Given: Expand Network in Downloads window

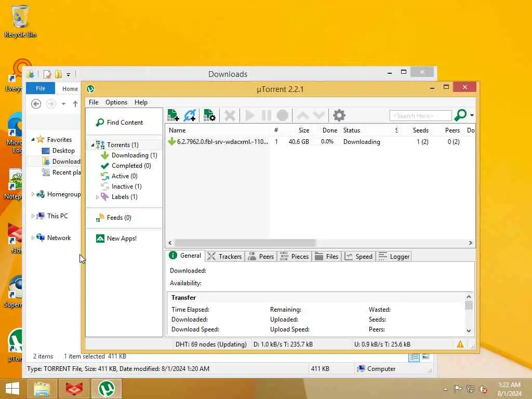Looking at the screenshot, I should 33,238.
